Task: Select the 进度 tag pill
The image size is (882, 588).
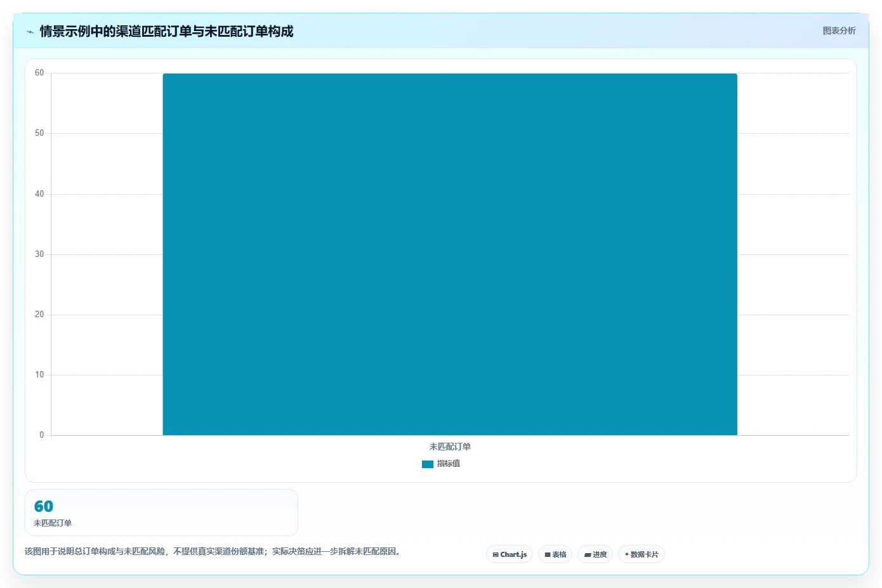Action: point(595,554)
